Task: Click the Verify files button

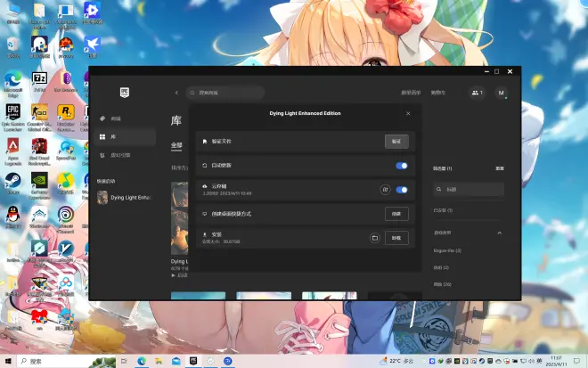Action: pyautogui.click(x=396, y=141)
